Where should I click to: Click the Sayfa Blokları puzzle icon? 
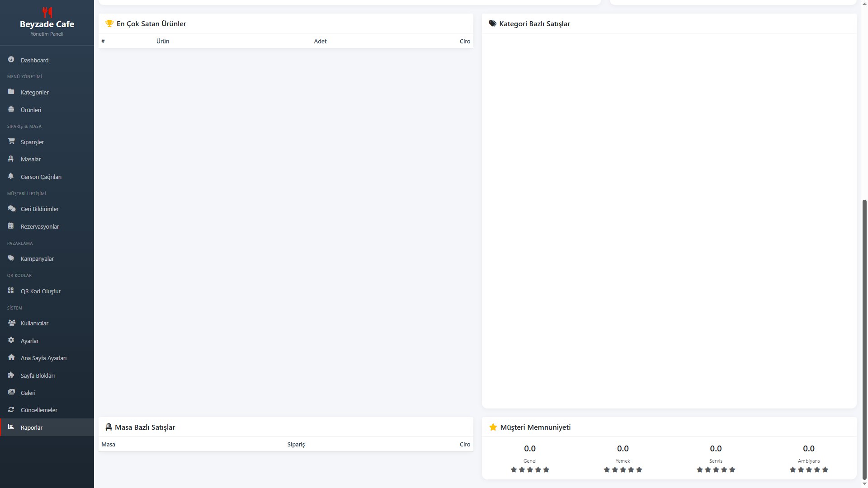tap(11, 375)
